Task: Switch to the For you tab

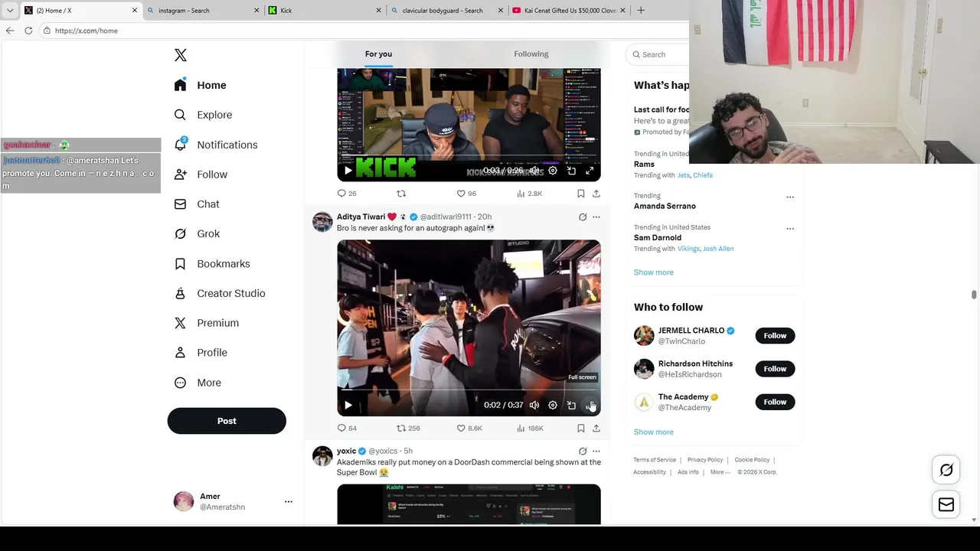Action: coord(378,54)
